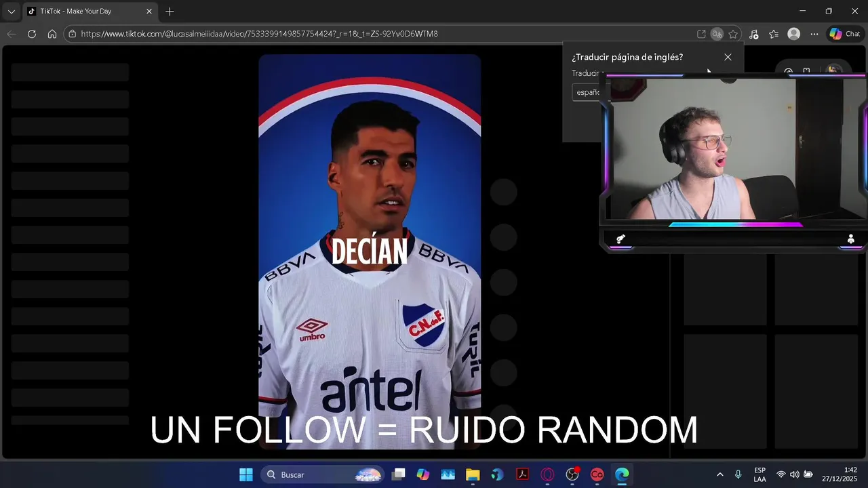Open the Photos app on taskbar
Image resolution: width=868 pixels, height=488 pixels.
(x=448, y=474)
